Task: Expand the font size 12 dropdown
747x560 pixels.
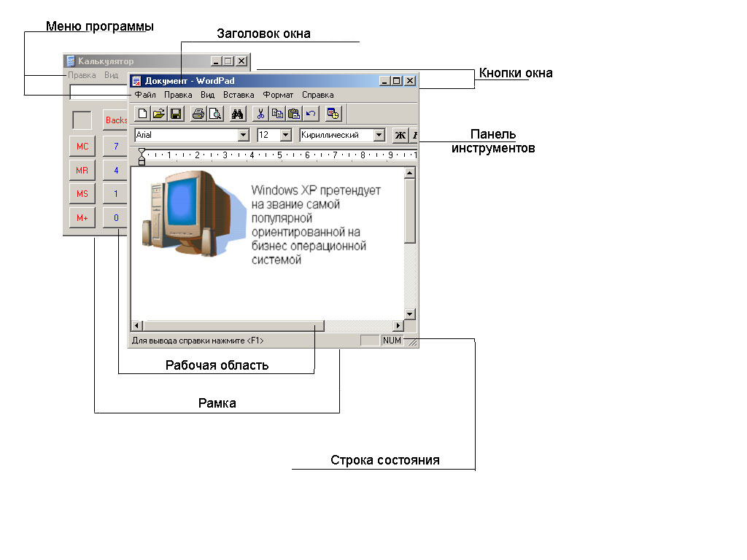Action: [286, 135]
